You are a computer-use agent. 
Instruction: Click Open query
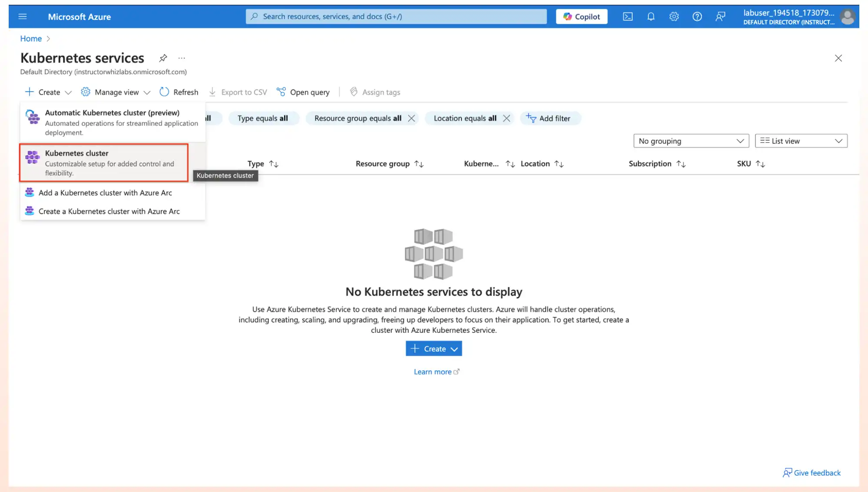303,92
